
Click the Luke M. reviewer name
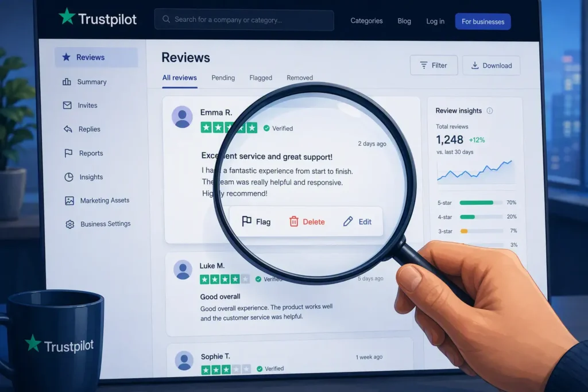212,266
